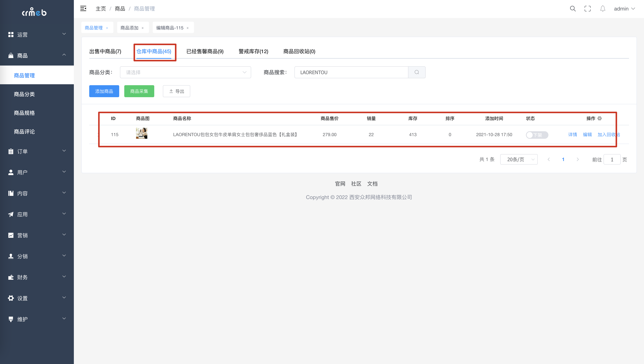Viewport: 644px width, 364px height.
Task: Expand the 财务 sidebar menu
Action: click(37, 277)
